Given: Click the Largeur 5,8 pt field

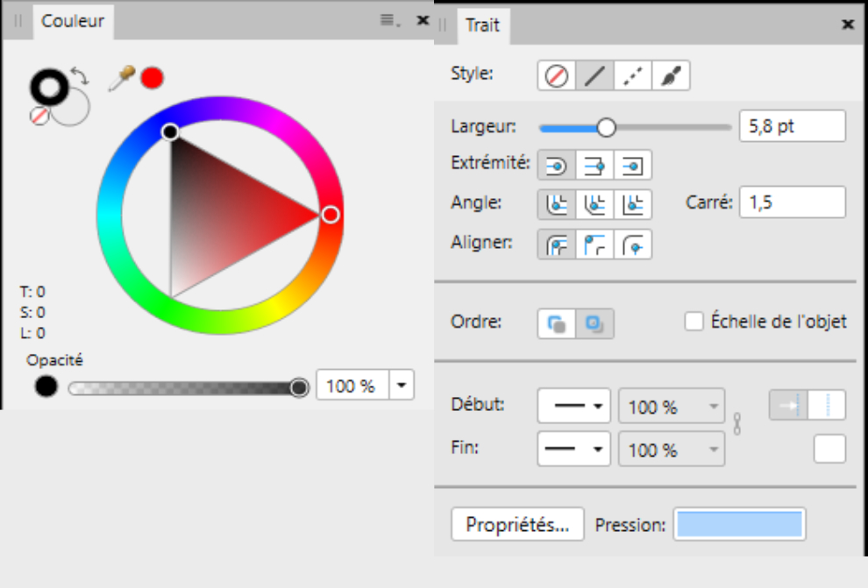Looking at the screenshot, I should [793, 126].
